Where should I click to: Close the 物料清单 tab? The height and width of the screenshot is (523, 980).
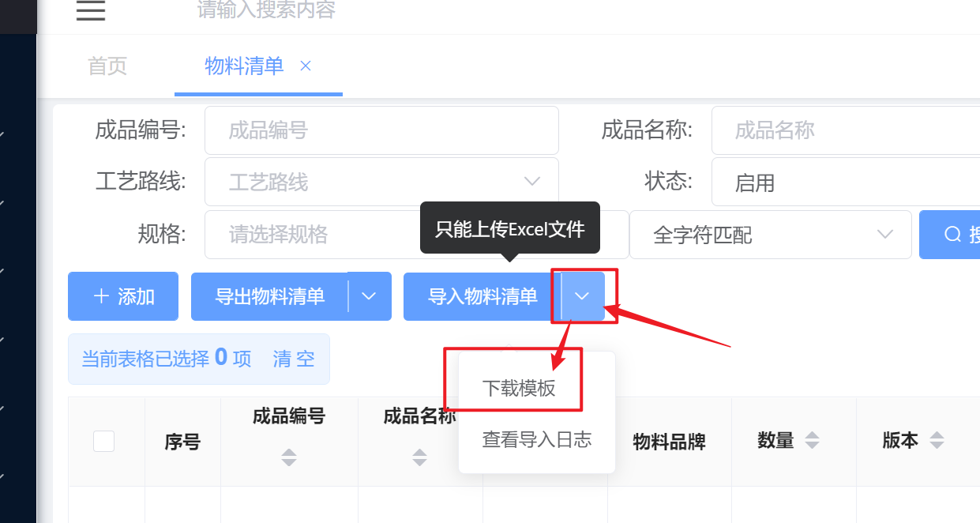pos(306,66)
